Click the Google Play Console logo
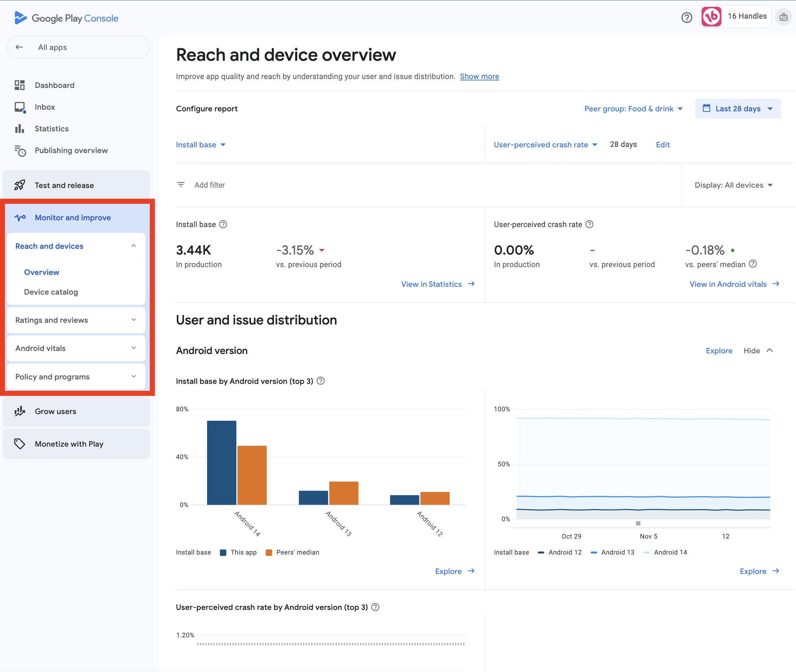The width and height of the screenshot is (796, 672). [x=66, y=18]
